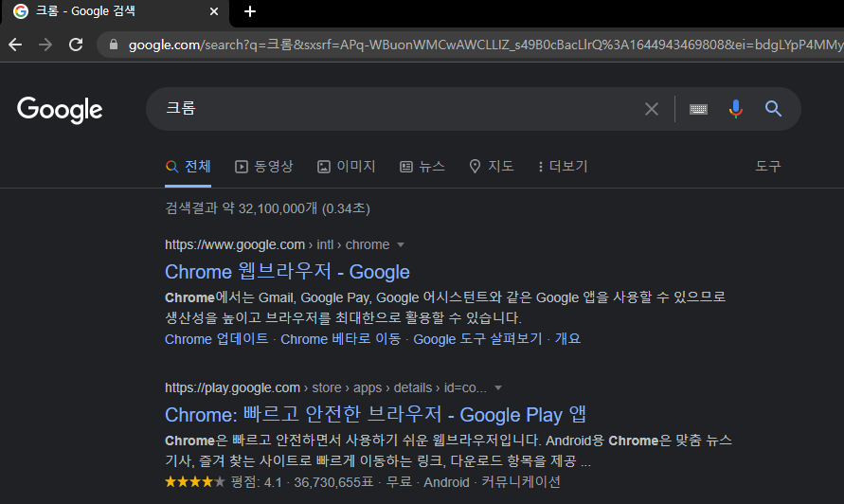Click into the 크롬 search field
Viewport: 844px width, 504px height.
click(398, 109)
